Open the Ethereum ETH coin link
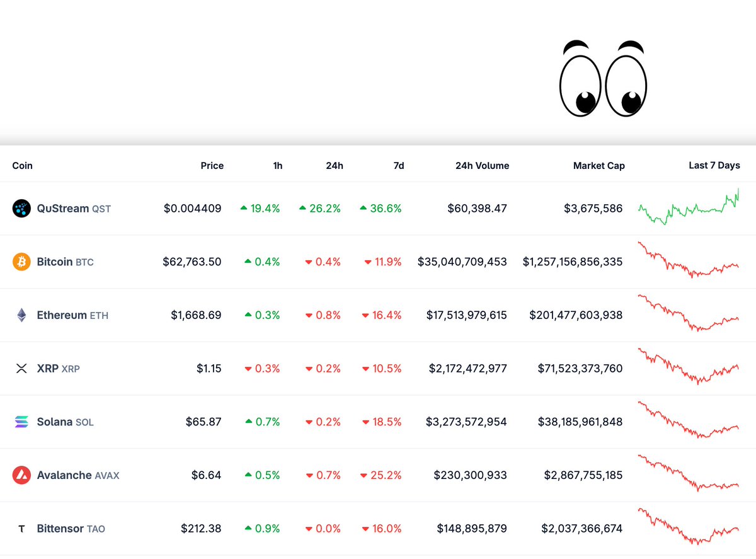The width and height of the screenshot is (756, 559). pos(72,315)
